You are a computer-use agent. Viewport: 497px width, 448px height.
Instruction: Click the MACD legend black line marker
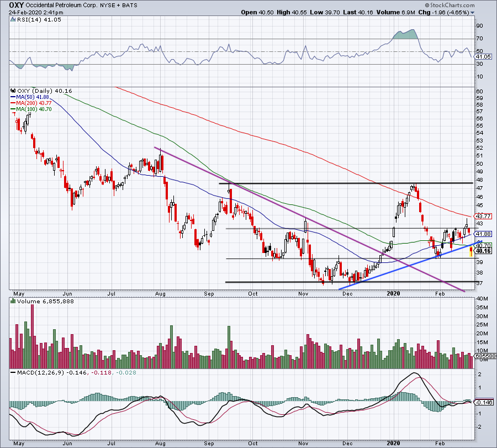click(13, 372)
